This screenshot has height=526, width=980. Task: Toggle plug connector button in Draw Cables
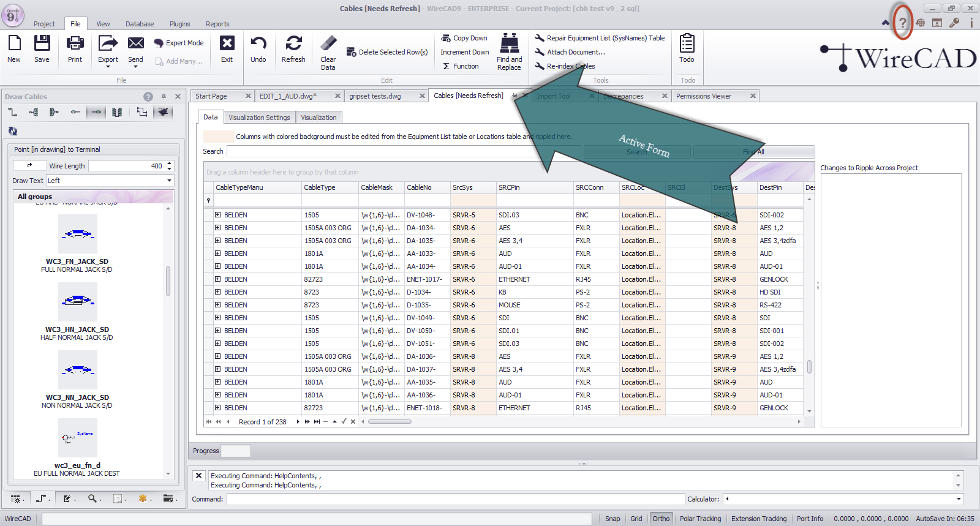[x=163, y=112]
